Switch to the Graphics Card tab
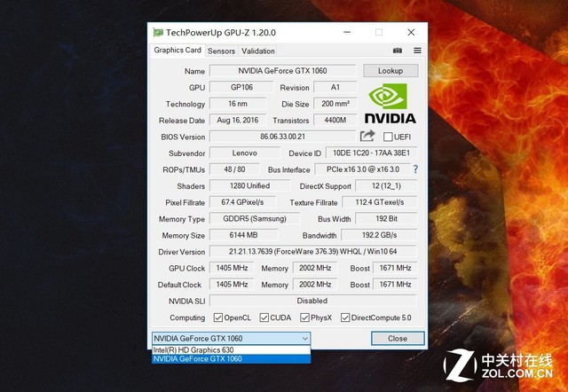The width and height of the screenshot is (568, 392). click(177, 51)
